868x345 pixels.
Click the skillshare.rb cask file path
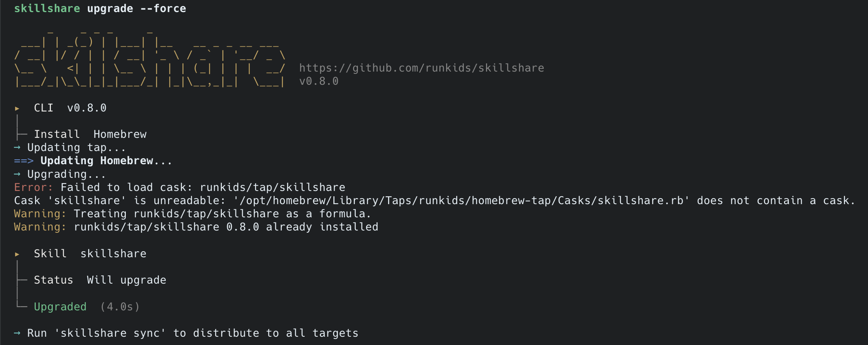(x=462, y=200)
